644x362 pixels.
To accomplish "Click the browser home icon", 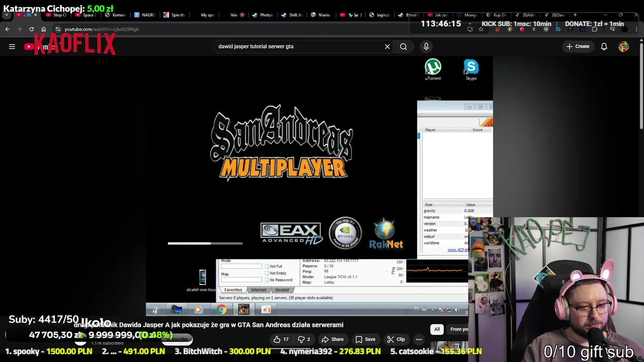I will 43,29.
